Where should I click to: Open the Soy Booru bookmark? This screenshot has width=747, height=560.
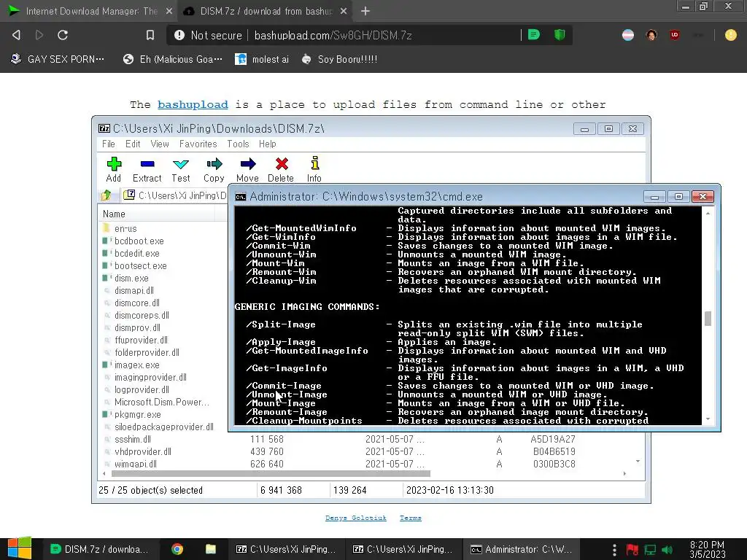339,59
